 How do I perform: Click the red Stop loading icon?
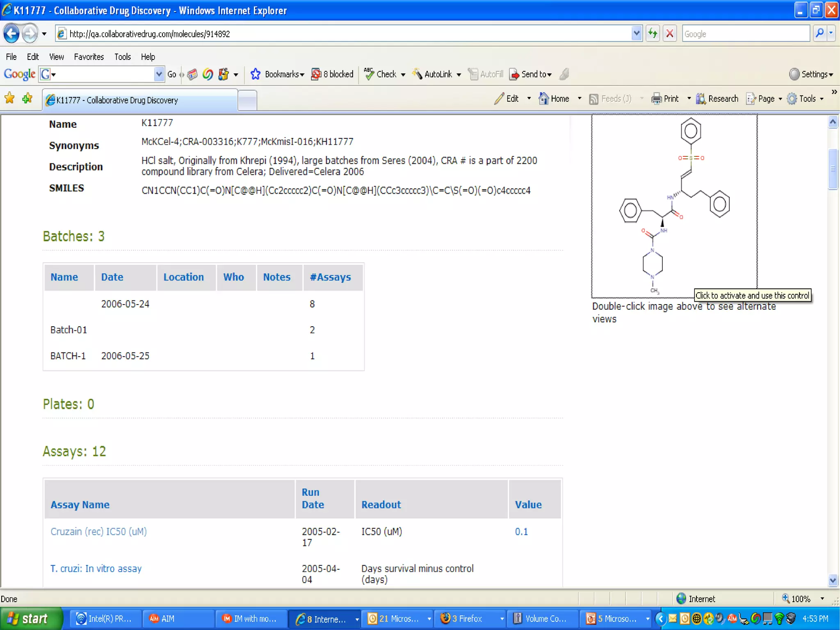tap(670, 33)
